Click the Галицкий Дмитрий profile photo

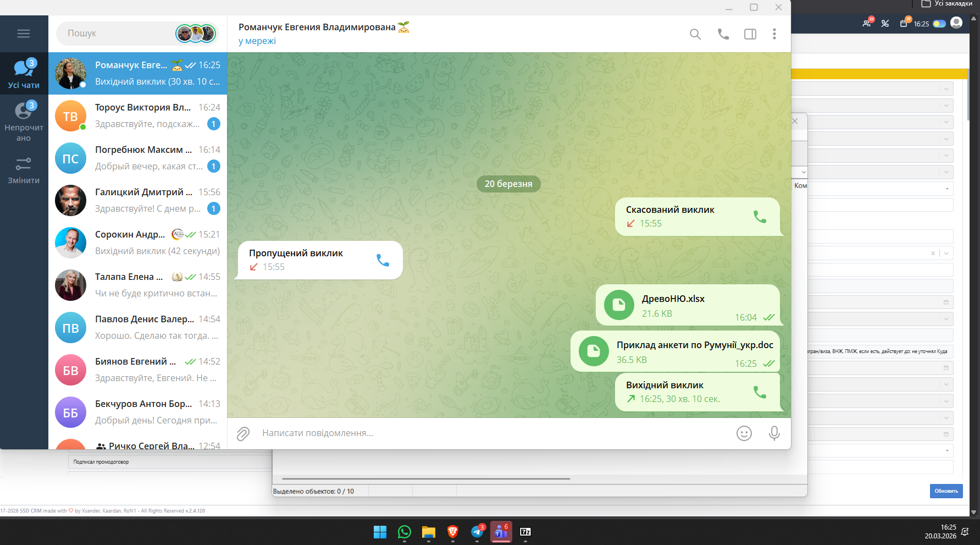(x=70, y=201)
